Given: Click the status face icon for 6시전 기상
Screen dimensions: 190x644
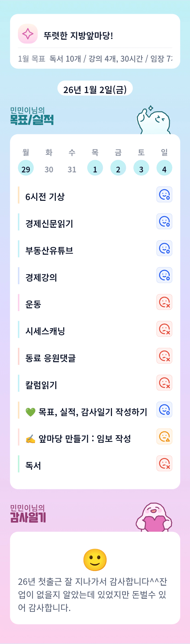Looking at the screenshot, I should (x=164, y=194).
